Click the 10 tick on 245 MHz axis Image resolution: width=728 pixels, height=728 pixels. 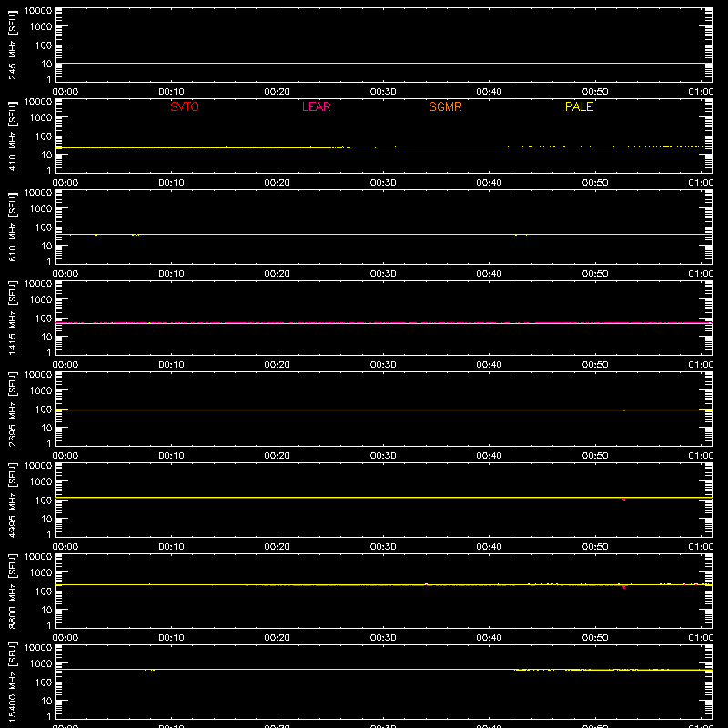pyautogui.click(x=47, y=64)
